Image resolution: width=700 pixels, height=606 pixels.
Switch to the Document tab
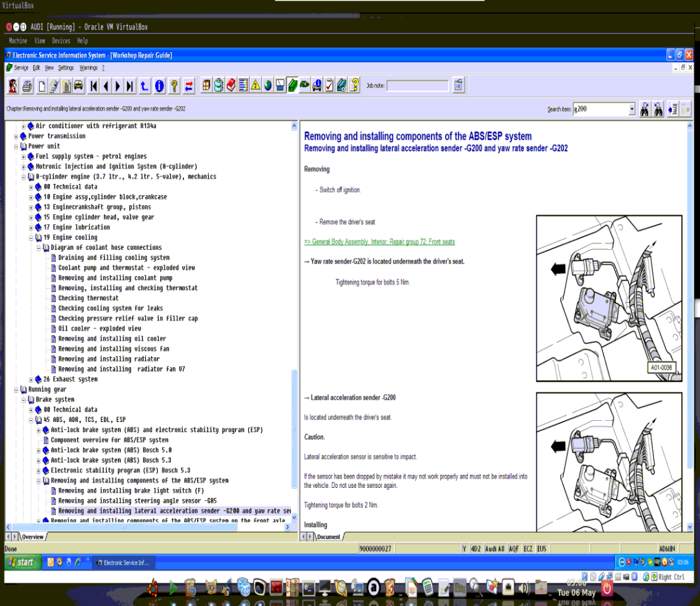pyautogui.click(x=329, y=537)
